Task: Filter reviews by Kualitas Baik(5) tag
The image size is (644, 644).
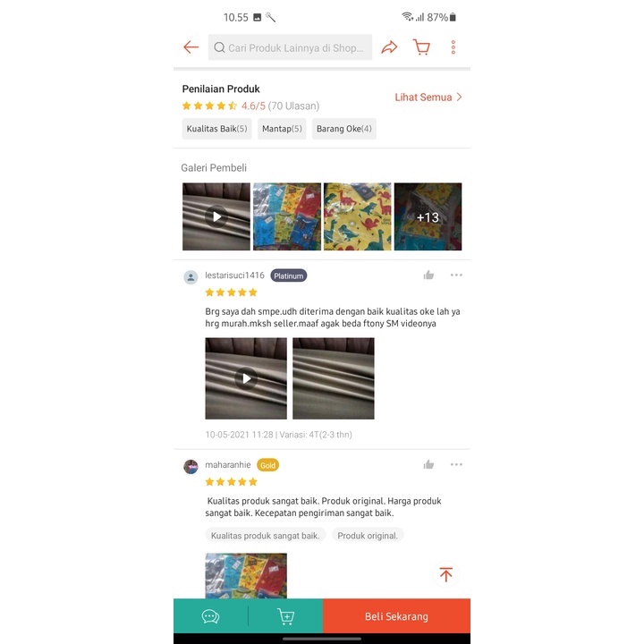Action: [216, 129]
